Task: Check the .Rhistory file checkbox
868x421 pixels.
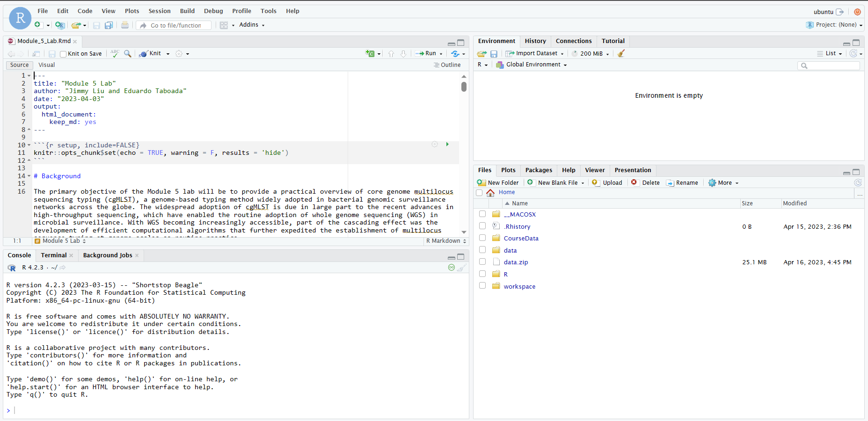Action: point(482,226)
